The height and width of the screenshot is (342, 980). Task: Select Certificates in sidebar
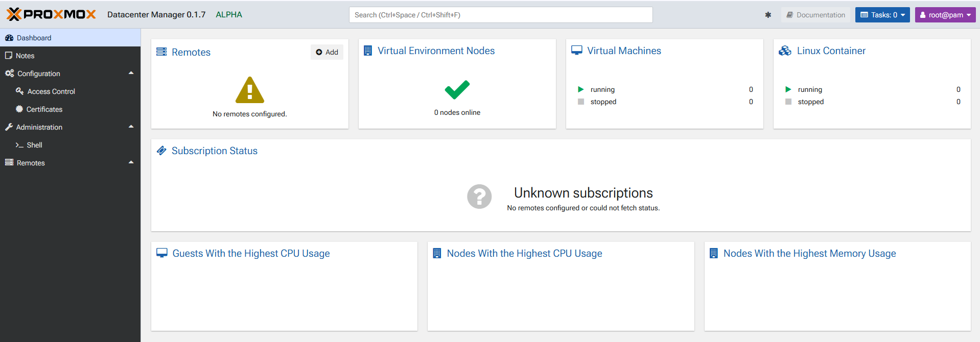(x=44, y=109)
